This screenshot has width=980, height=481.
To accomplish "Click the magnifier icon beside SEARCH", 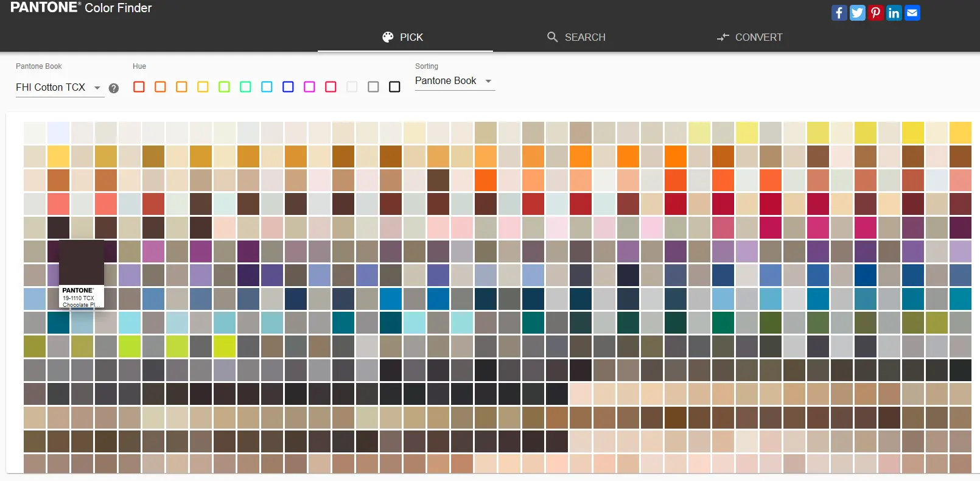I will pos(552,37).
